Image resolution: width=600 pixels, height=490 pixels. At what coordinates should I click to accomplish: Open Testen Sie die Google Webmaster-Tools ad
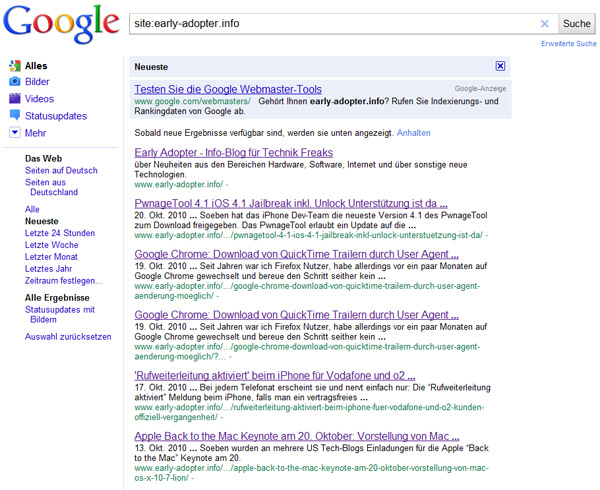pos(228,89)
